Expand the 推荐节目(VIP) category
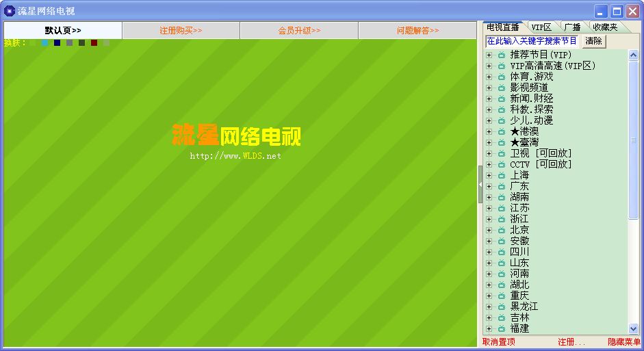The image size is (644, 351). 489,55
